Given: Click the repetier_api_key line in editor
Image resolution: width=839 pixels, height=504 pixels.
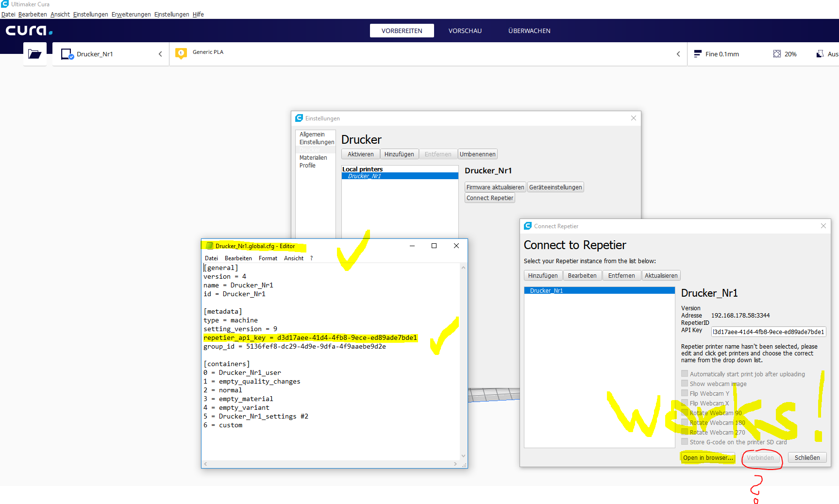Looking at the screenshot, I should click(310, 337).
